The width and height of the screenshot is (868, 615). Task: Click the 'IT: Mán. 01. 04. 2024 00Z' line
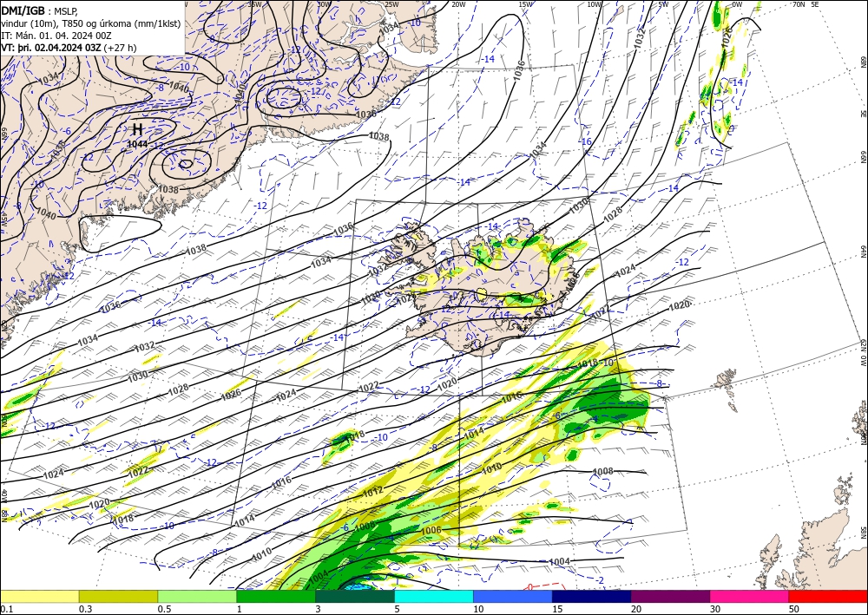tap(56, 35)
